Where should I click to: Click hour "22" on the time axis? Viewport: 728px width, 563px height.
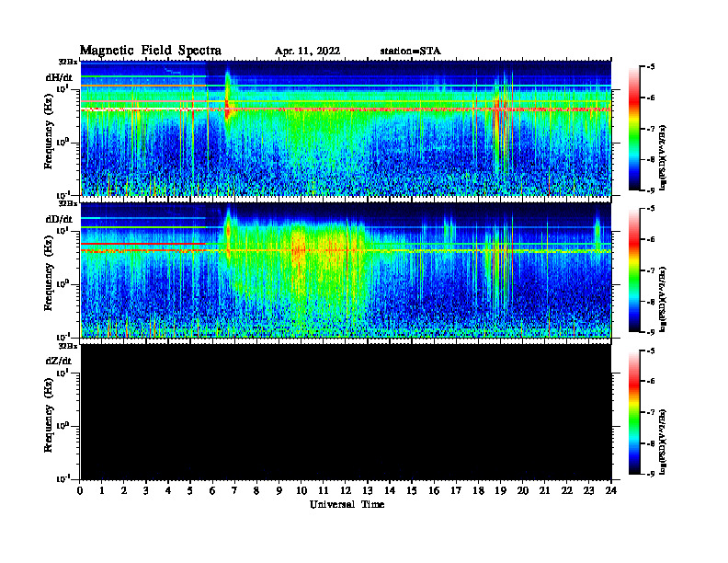click(x=567, y=491)
